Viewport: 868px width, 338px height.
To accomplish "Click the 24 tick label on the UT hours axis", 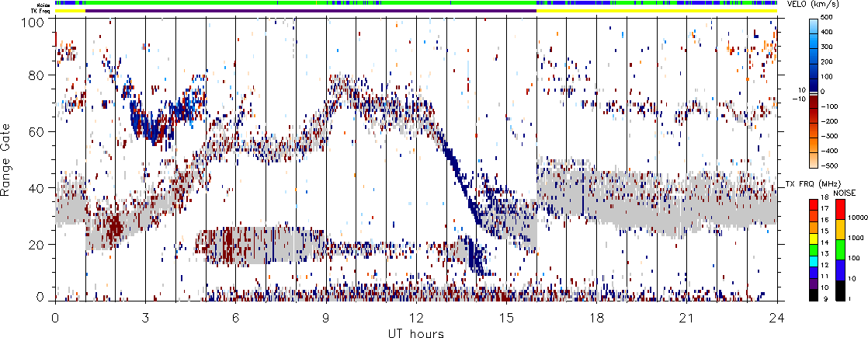I will 777,317.
